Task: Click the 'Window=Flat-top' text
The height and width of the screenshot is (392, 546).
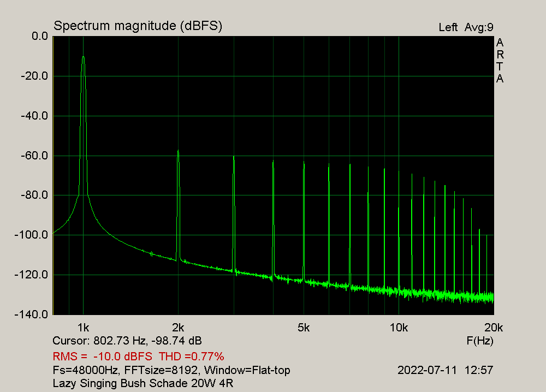Action: [247, 370]
